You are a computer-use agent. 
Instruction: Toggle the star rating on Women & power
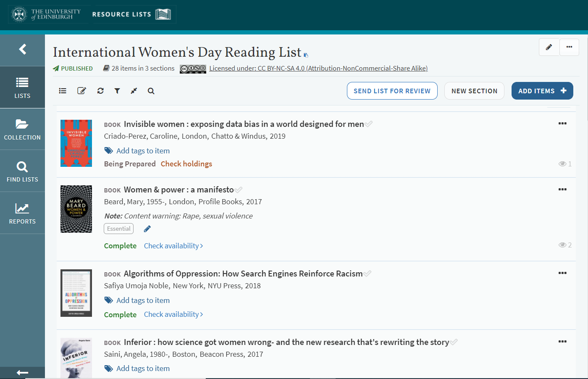pos(239,189)
